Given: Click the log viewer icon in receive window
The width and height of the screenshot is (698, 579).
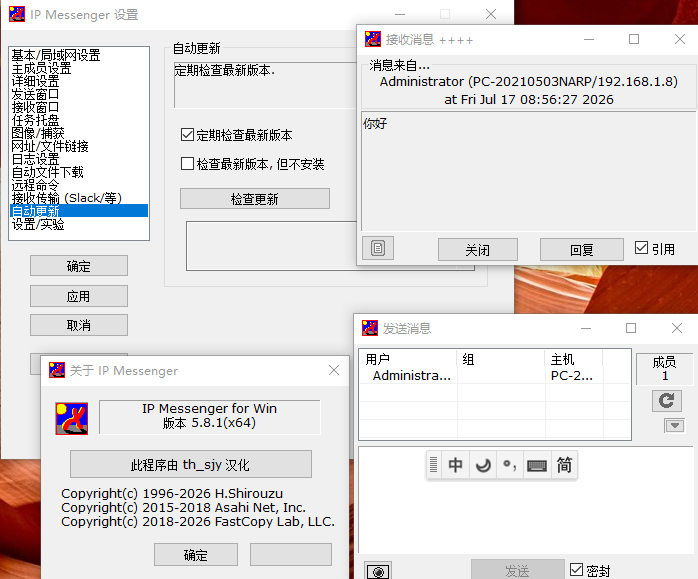Looking at the screenshot, I should click(378, 248).
